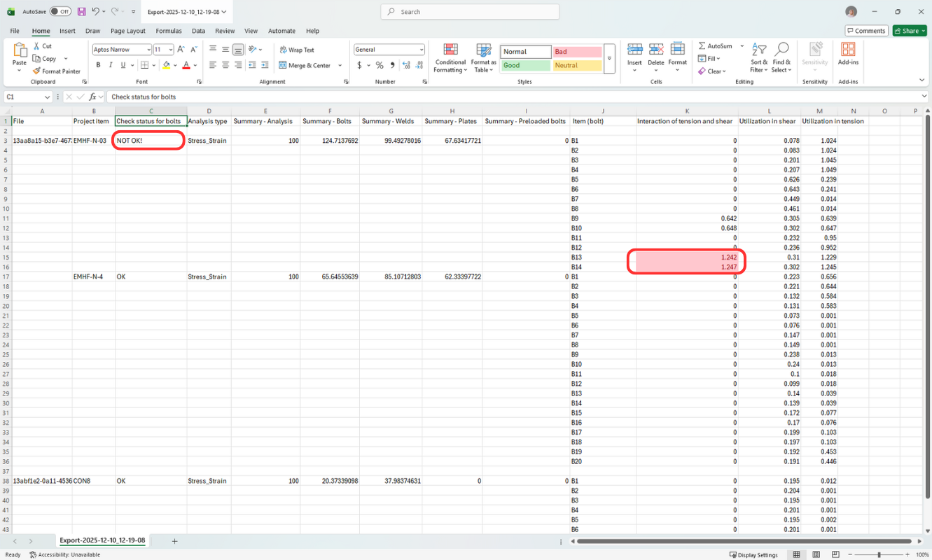This screenshot has height=560, width=932.
Task: Click the Search box in title bar
Action: pyautogui.click(x=470, y=12)
